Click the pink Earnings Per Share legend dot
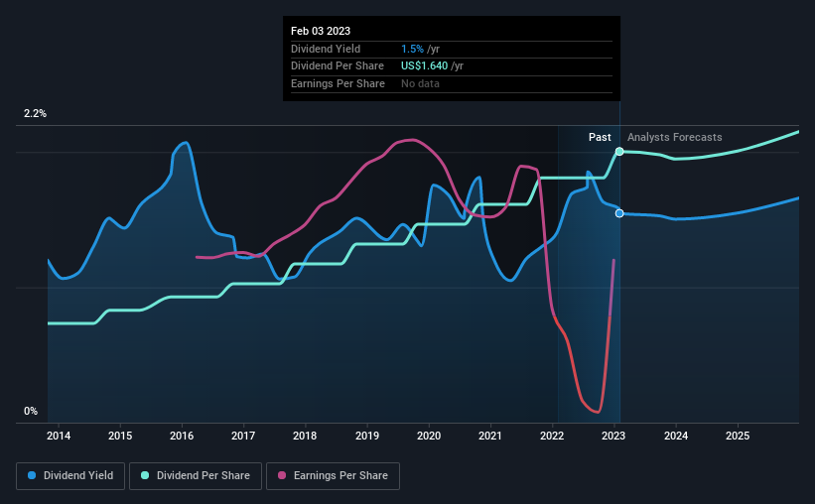The width and height of the screenshot is (815, 504). tap(282, 475)
